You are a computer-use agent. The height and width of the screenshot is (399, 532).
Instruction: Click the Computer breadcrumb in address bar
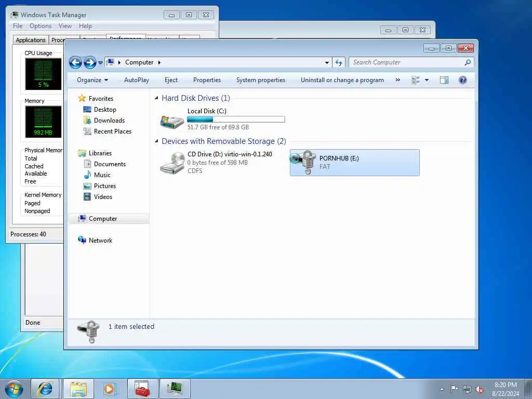point(139,62)
